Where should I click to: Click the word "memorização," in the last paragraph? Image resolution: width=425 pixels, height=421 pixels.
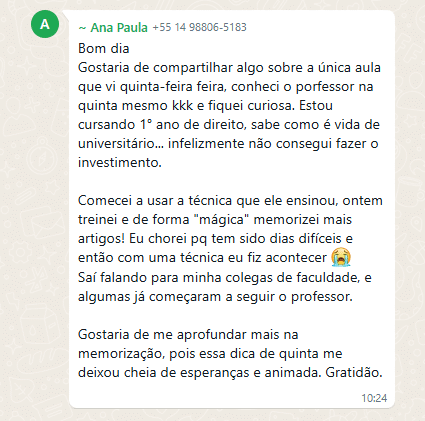(x=121, y=354)
